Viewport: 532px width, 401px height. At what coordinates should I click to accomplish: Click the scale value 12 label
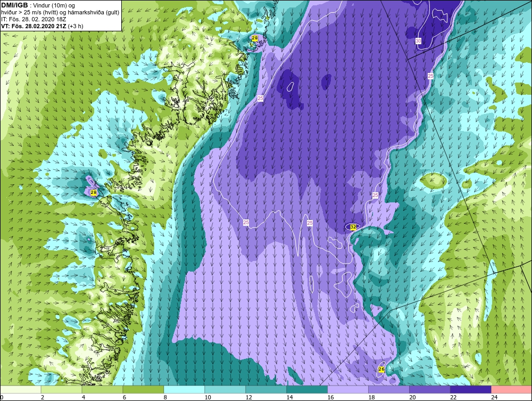[x=248, y=397]
